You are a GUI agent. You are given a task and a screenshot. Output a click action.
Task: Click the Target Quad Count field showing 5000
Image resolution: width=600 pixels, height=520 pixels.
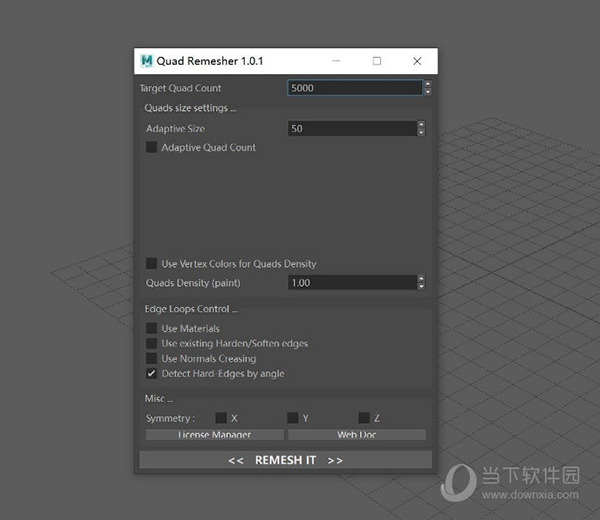(355, 88)
